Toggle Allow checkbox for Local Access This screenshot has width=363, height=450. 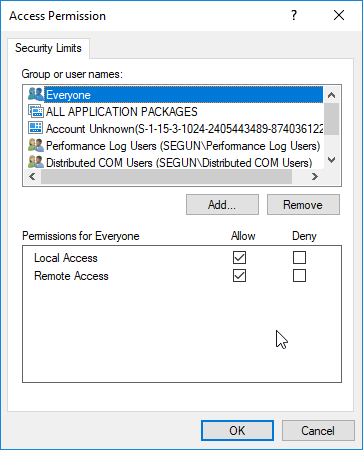[239, 258]
